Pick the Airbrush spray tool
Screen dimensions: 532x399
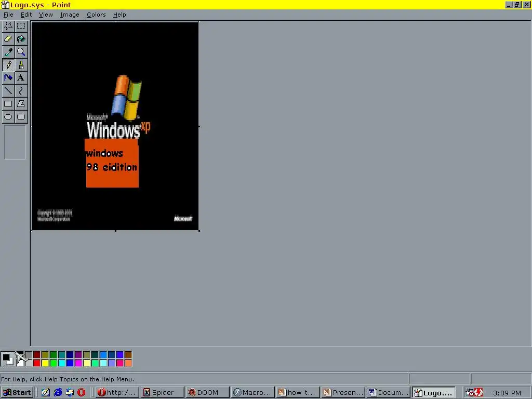coord(8,78)
